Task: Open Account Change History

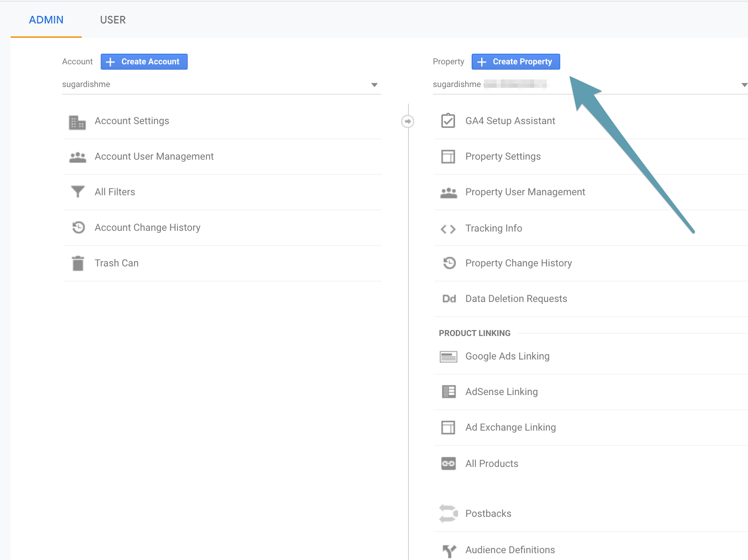Action: click(x=148, y=228)
